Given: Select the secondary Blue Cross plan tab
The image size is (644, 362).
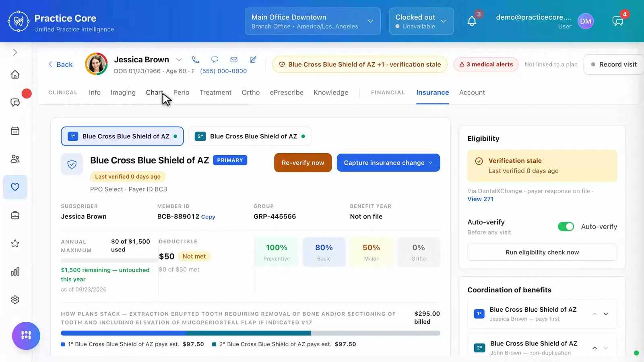Looking at the screenshot, I should [250, 136].
